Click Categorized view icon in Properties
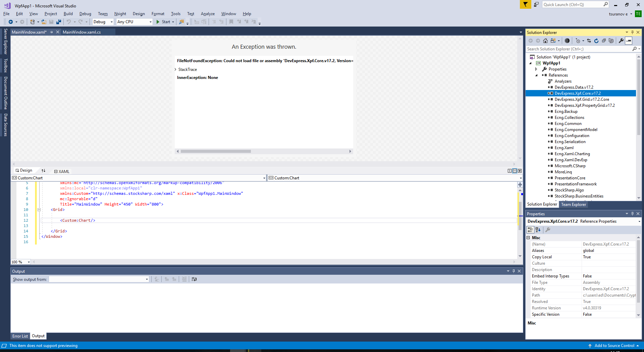The width and height of the screenshot is (644, 352). 530,230
